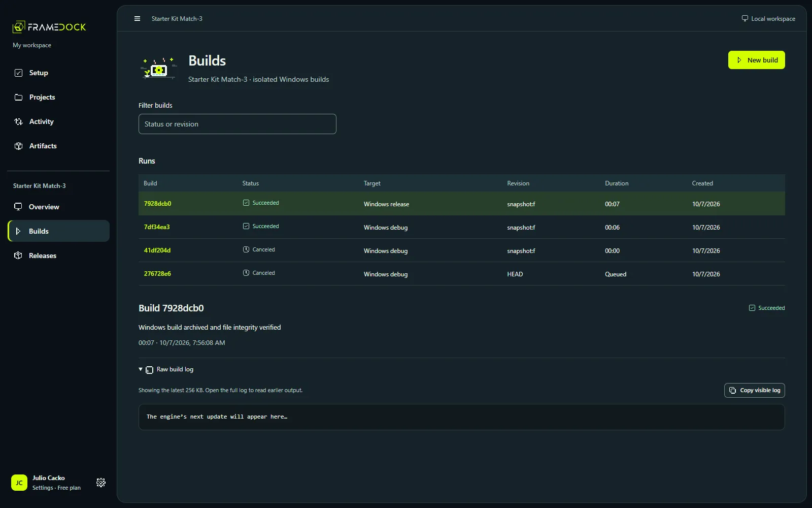Click Succeeded status icon for build 7928dcb0 row

click(246, 203)
